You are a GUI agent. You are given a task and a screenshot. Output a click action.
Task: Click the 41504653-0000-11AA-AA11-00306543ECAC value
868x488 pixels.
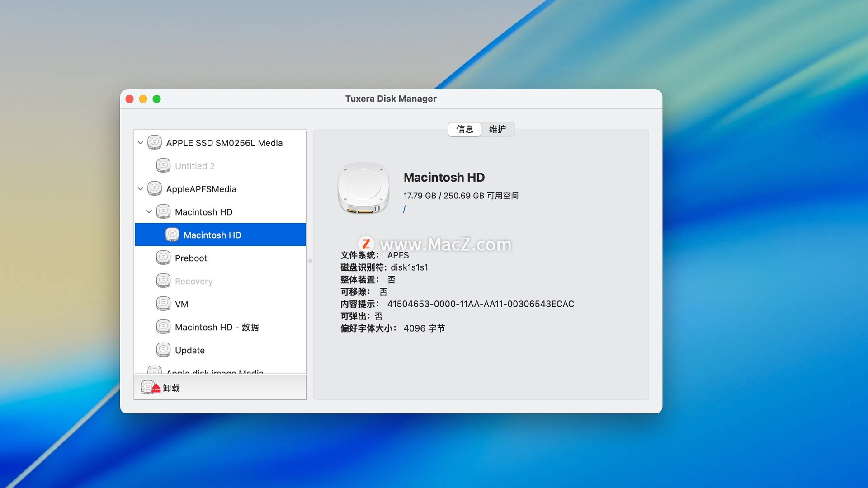[481, 304]
